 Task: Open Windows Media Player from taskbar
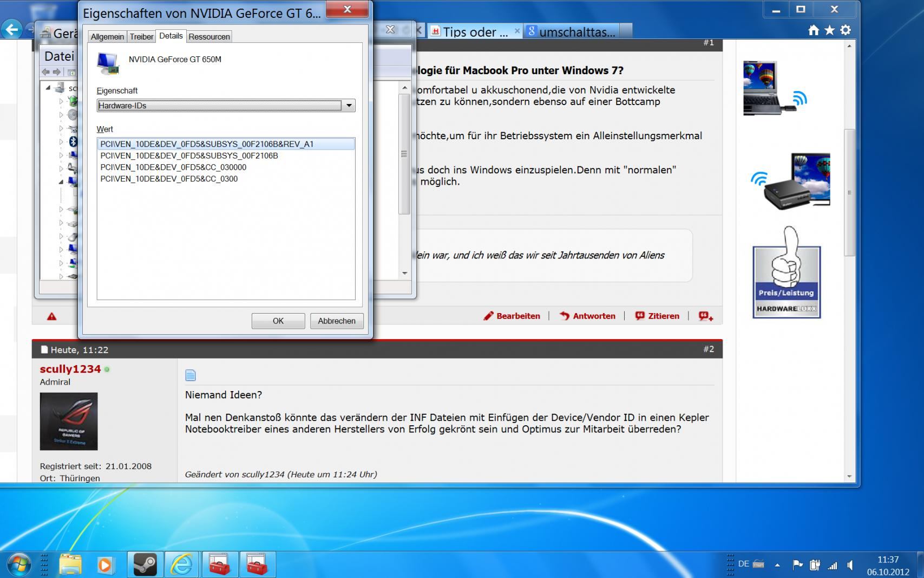[x=105, y=565]
